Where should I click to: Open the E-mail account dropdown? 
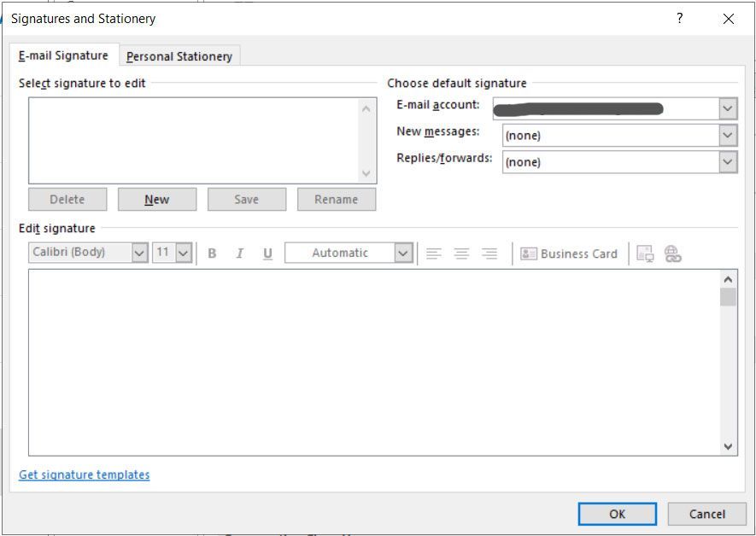coord(728,108)
